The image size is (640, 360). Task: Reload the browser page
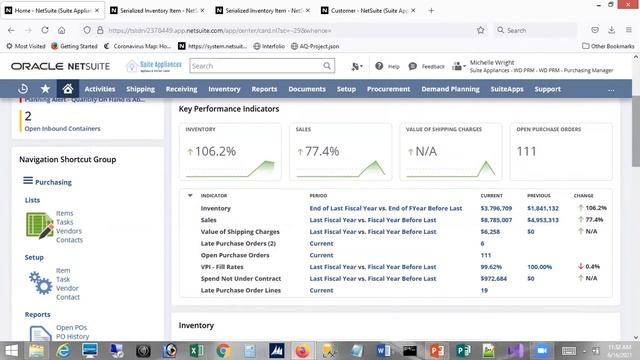[x=45, y=30]
